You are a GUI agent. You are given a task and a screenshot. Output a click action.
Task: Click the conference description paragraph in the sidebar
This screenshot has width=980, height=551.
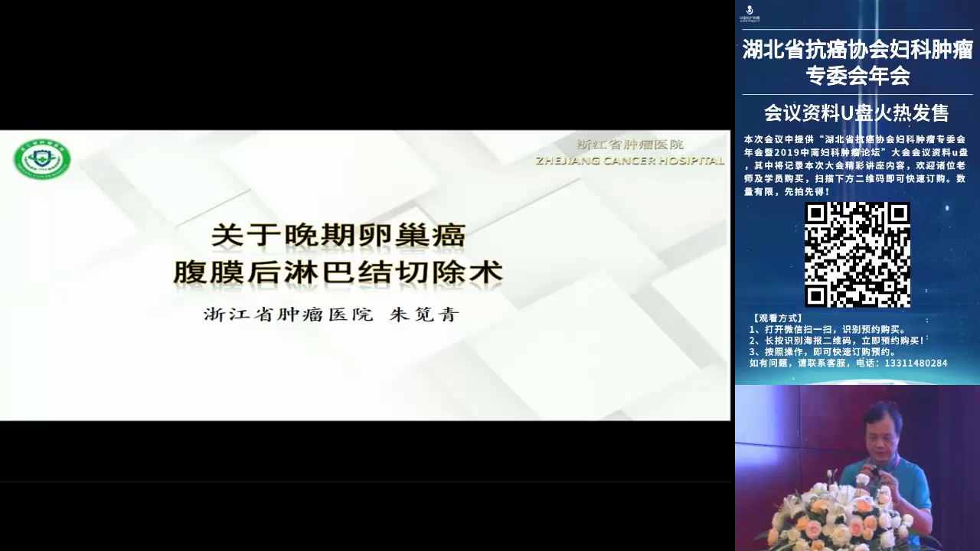click(x=857, y=165)
